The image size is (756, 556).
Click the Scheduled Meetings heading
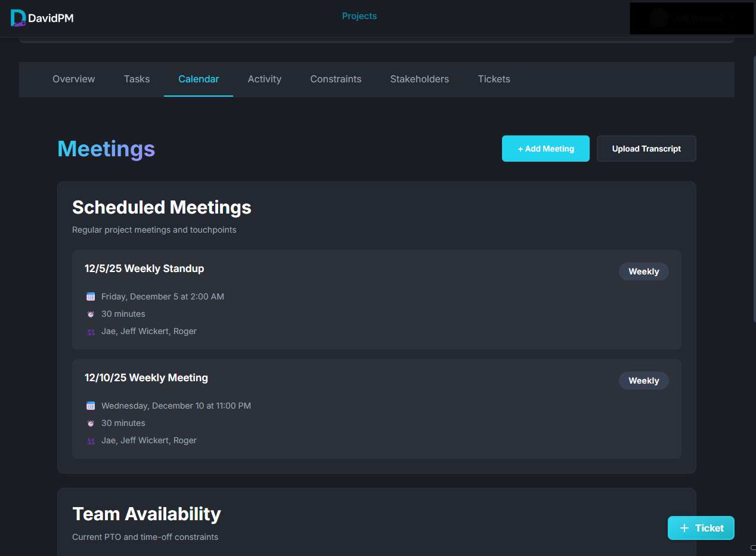click(162, 207)
